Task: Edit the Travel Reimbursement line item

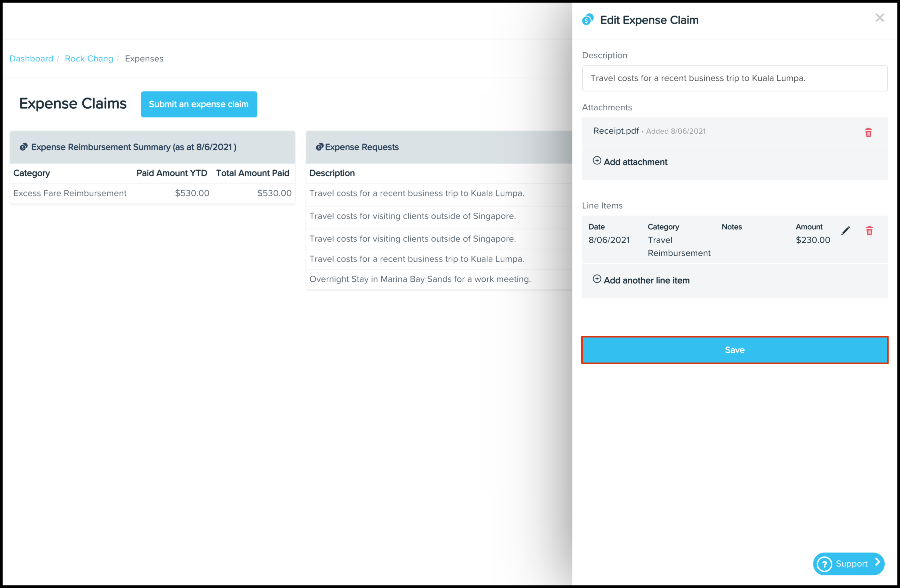Action: [846, 231]
